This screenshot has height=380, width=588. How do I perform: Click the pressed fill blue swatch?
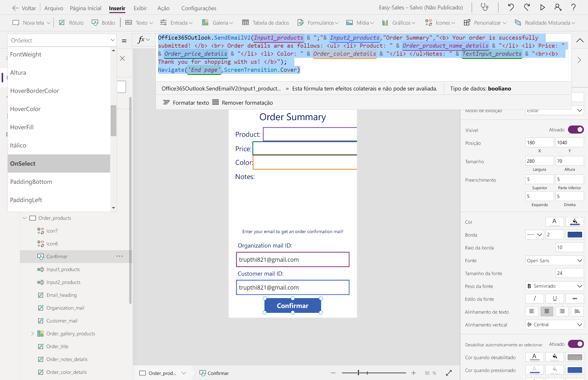pos(575,370)
